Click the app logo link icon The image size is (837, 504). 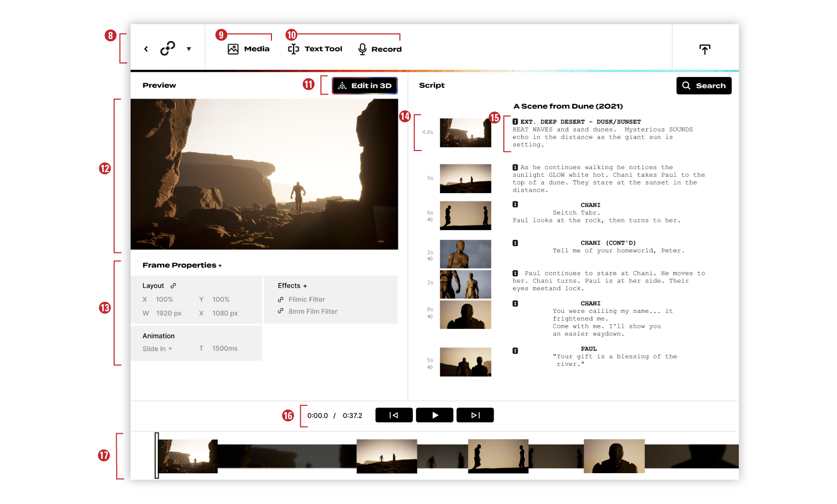[x=168, y=48]
